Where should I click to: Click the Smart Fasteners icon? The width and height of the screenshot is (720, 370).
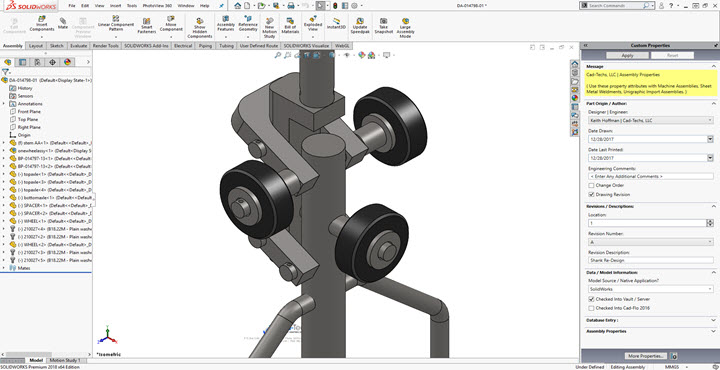click(x=146, y=26)
